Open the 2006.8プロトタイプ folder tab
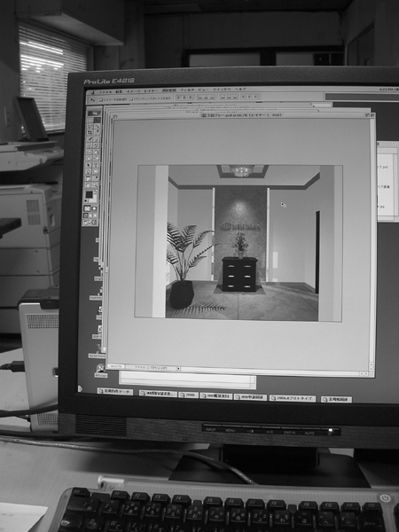This screenshot has width=399, height=532. [293, 398]
